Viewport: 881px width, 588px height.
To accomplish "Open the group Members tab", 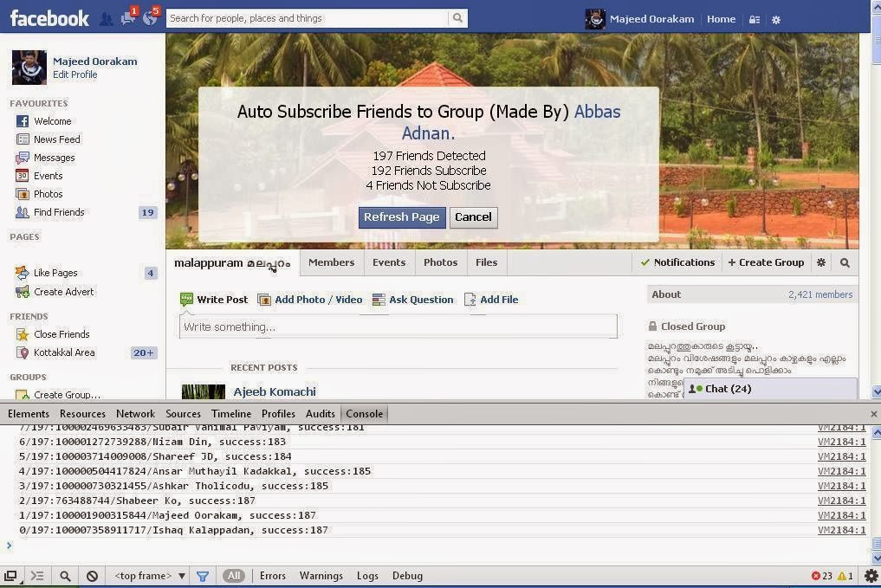I will point(332,262).
